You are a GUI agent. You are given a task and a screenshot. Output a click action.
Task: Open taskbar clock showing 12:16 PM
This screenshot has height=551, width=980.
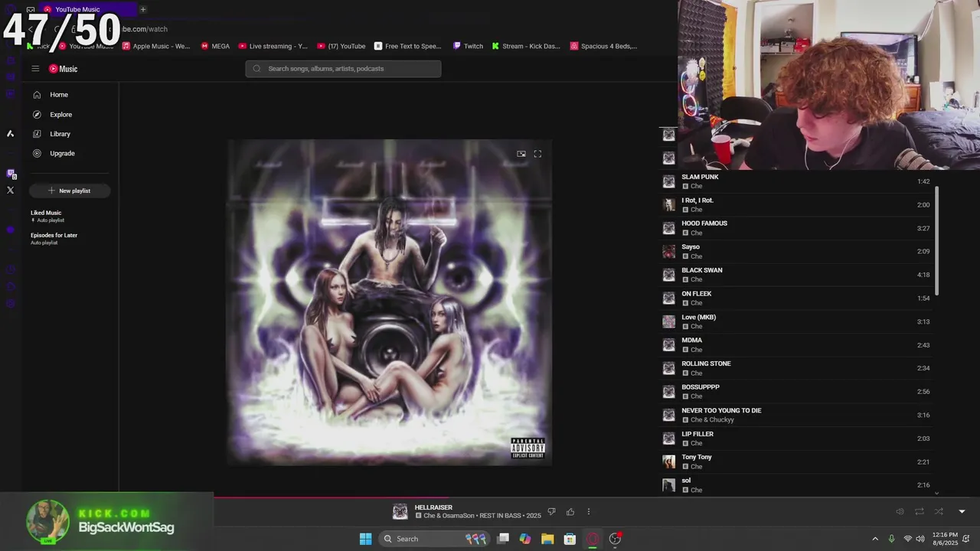coord(946,539)
